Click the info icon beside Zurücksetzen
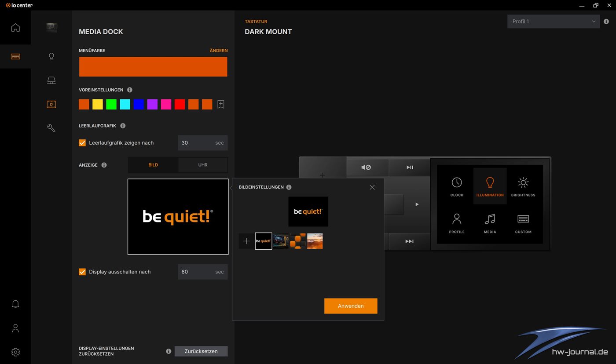This screenshot has width=616, height=364. coord(169,351)
